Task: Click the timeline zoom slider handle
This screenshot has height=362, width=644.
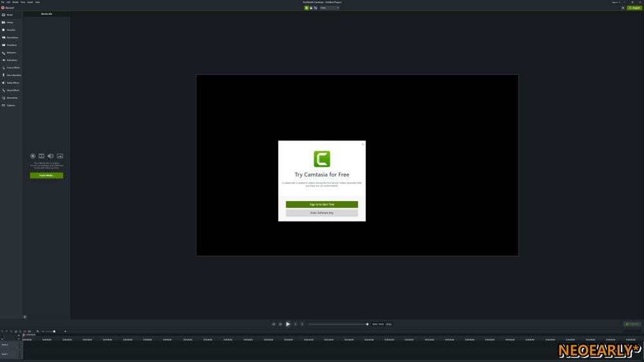Action: click(x=54, y=332)
